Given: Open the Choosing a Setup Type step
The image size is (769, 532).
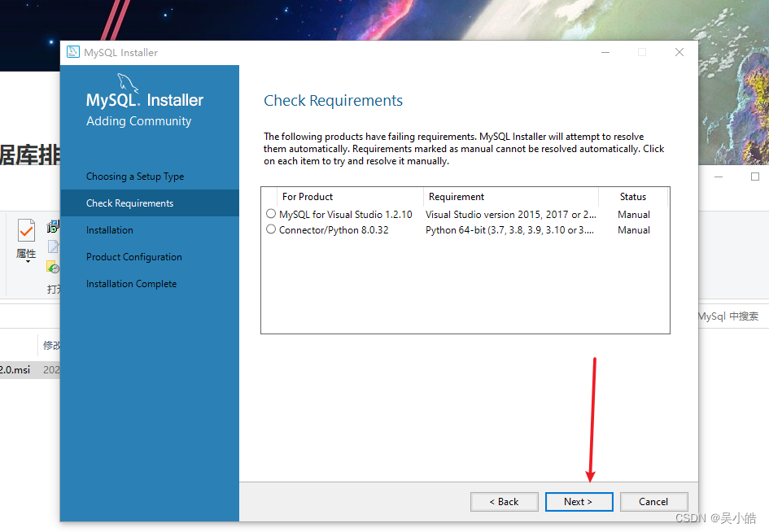Looking at the screenshot, I should click(135, 177).
